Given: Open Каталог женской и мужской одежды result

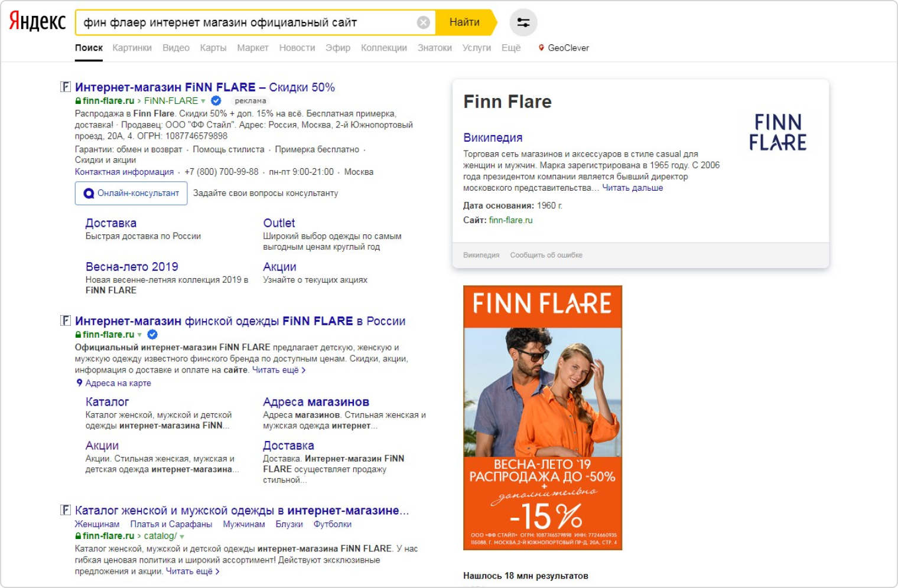Looking at the screenshot, I should [x=242, y=511].
